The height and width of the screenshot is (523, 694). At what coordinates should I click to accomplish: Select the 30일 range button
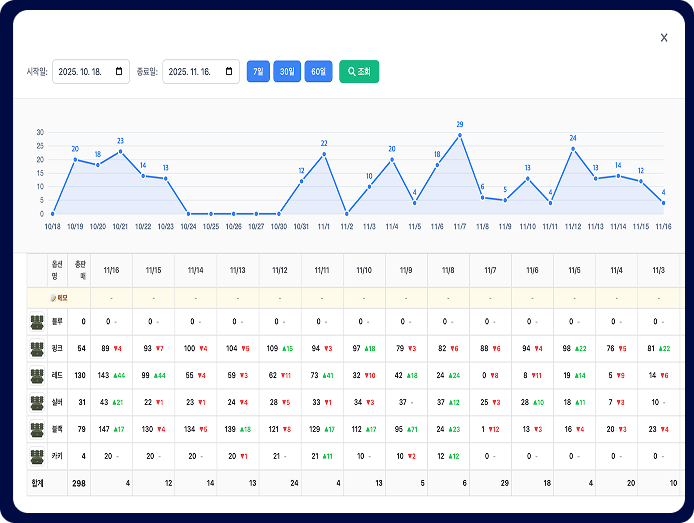pyautogui.click(x=287, y=71)
